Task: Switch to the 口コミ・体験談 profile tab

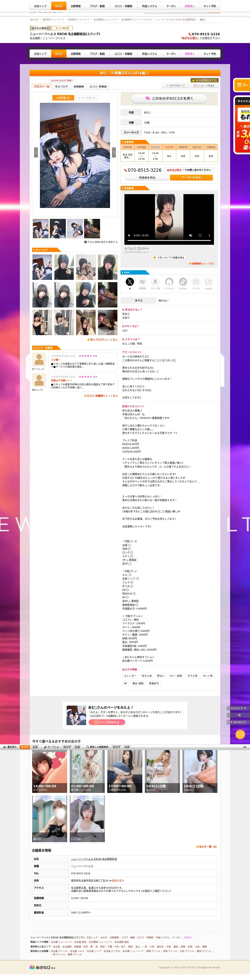Action: (98, 86)
